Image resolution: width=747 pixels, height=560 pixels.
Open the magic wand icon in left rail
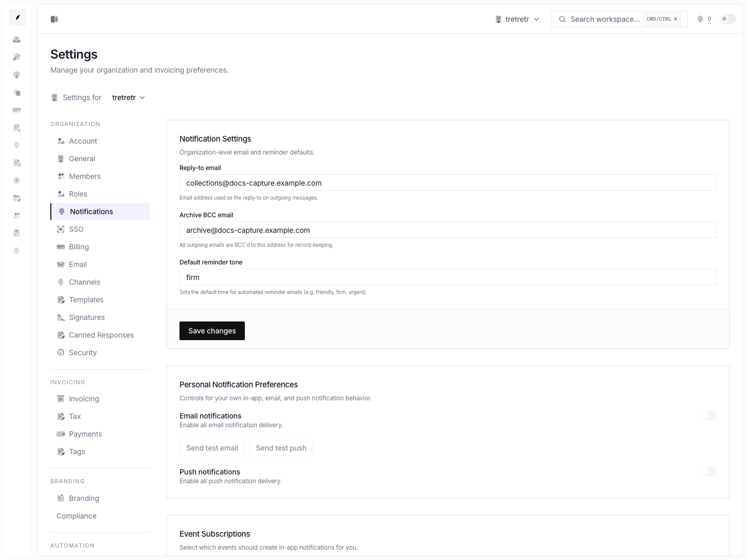pyautogui.click(x=17, y=57)
